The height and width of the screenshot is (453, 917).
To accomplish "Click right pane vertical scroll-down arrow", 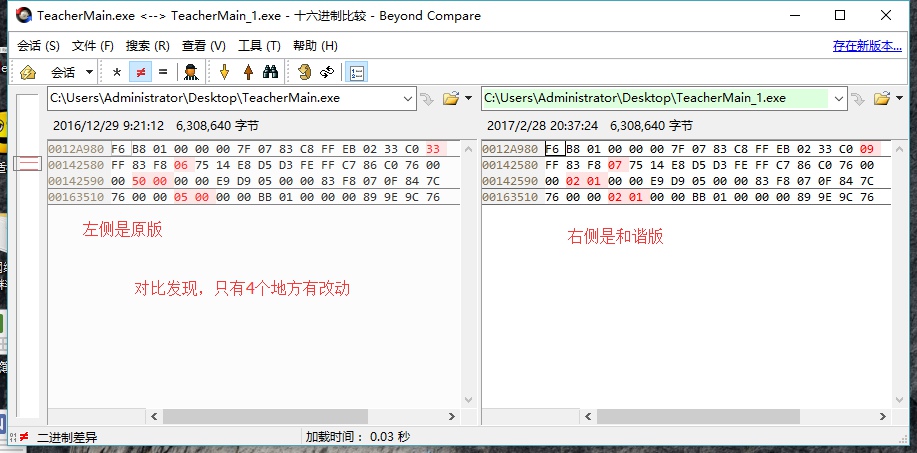I will coord(899,400).
